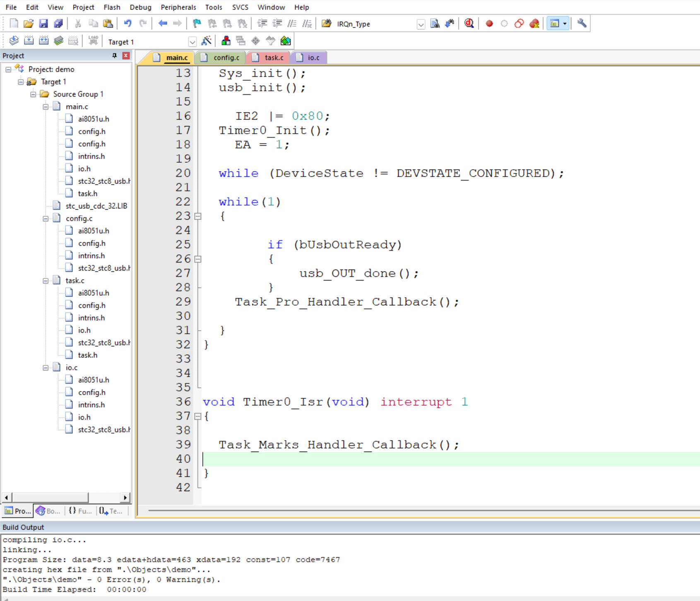
Task: Open window layout dropdown arrow
Action: (565, 24)
